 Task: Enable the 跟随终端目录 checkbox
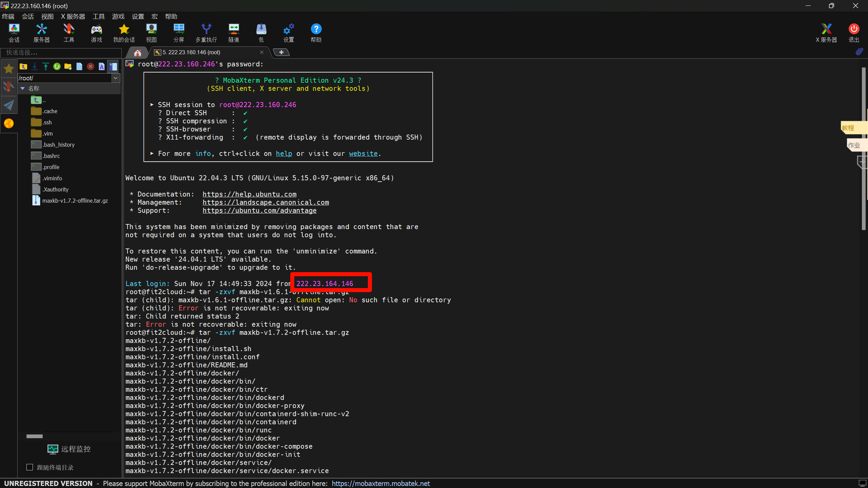click(x=30, y=467)
